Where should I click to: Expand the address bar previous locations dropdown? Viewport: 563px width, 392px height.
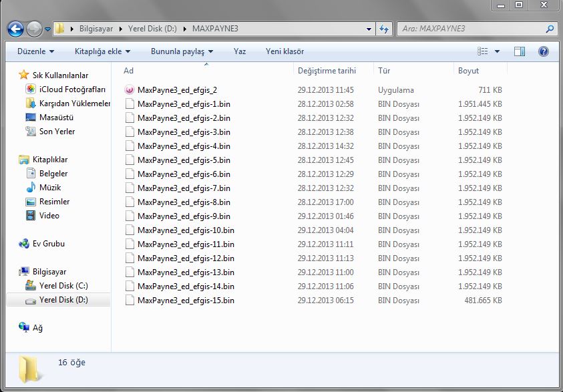369,29
